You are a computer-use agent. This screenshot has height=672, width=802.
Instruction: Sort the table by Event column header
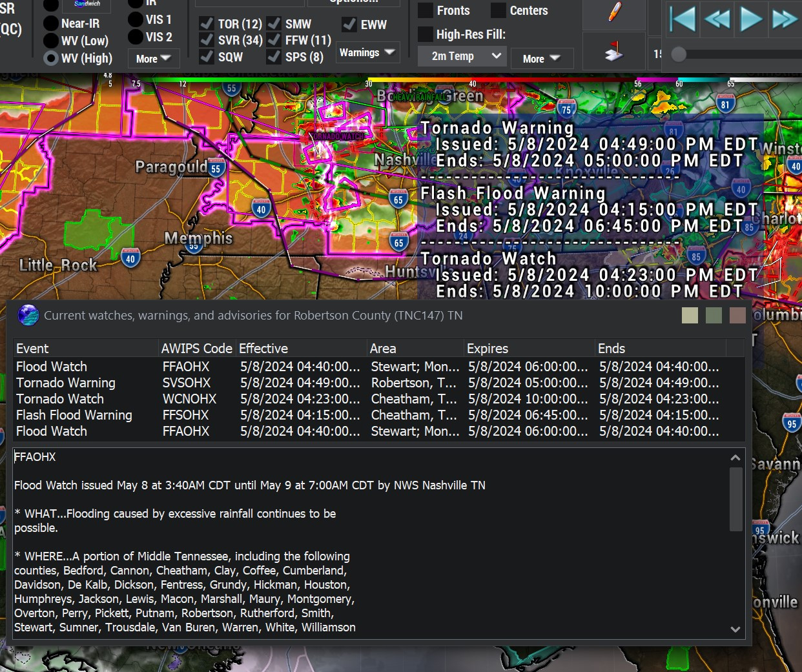point(85,349)
